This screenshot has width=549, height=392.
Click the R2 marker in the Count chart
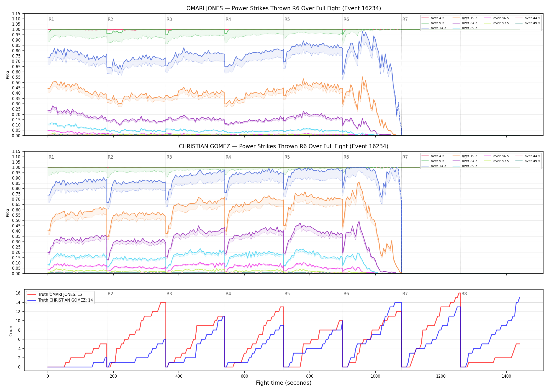110,294
